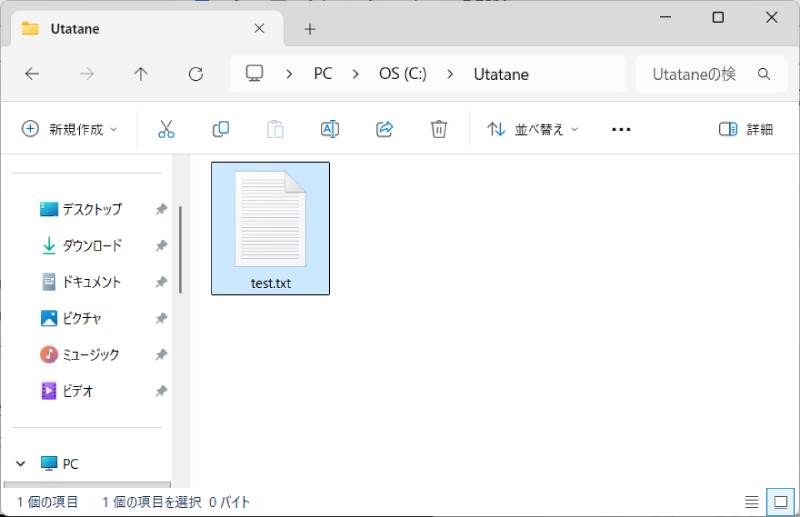This screenshot has width=800, height=517.
Task: Unpin ビデオ with its pin icon
Action: tap(161, 391)
